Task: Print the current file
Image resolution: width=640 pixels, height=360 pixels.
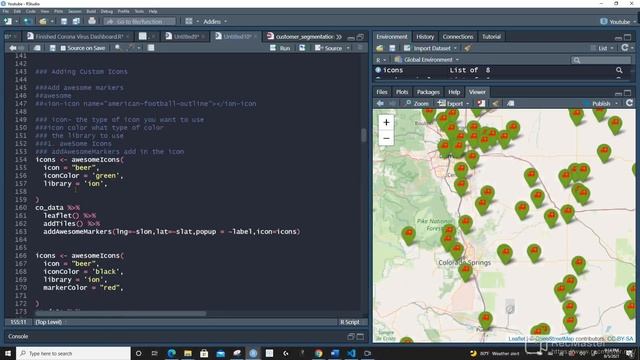Action: coord(92,21)
